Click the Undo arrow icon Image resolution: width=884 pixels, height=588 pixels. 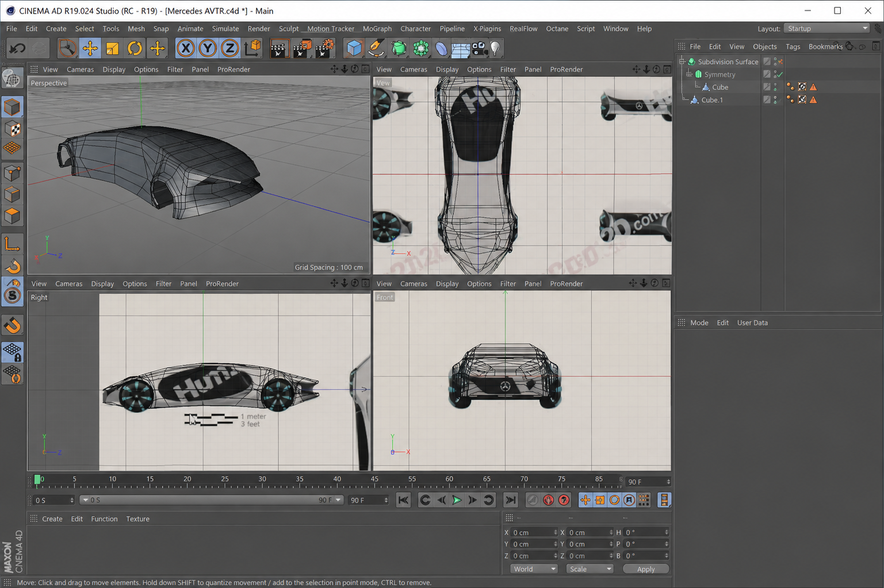[x=17, y=48]
